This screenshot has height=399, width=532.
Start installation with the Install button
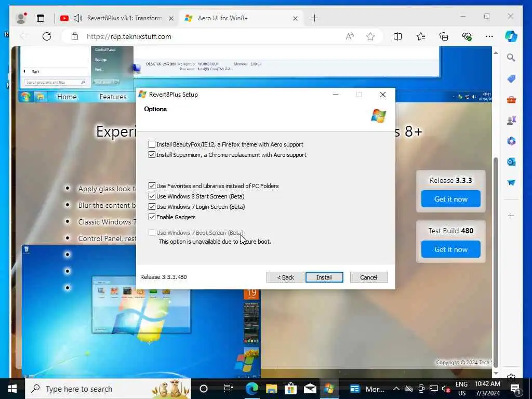pos(324,277)
